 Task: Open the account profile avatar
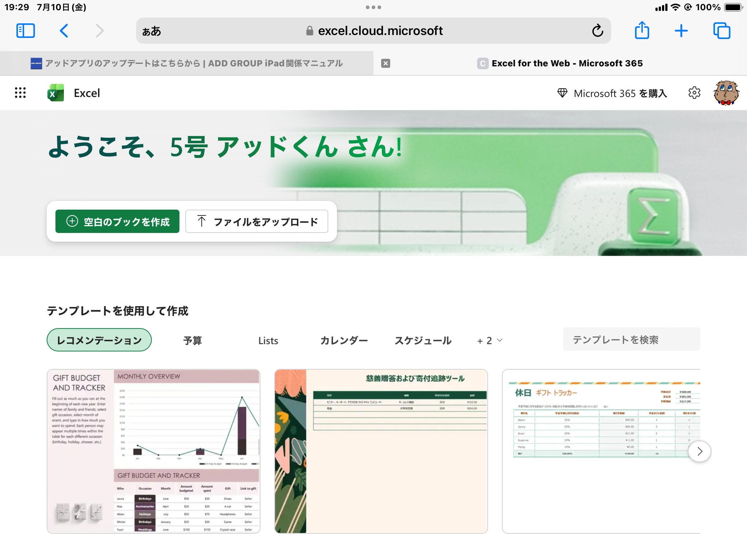726,93
